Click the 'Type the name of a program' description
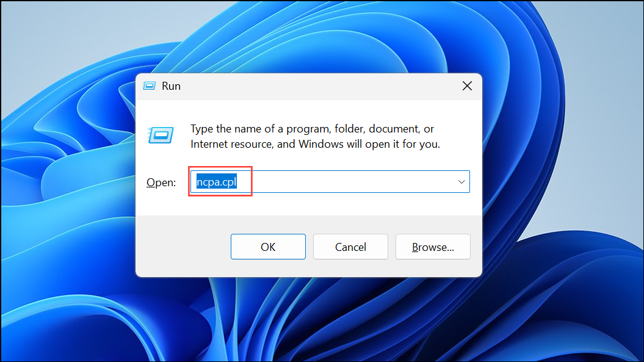 (x=315, y=136)
